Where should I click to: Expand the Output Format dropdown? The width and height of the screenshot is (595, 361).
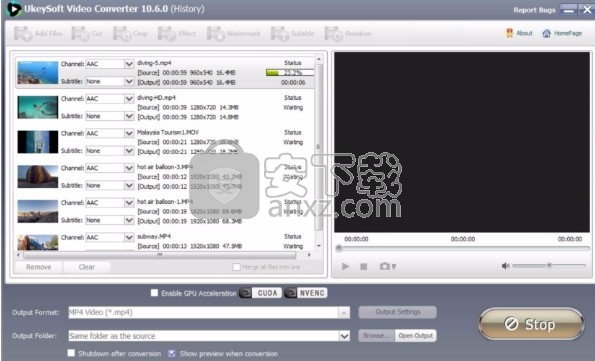pyautogui.click(x=344, y=312)
